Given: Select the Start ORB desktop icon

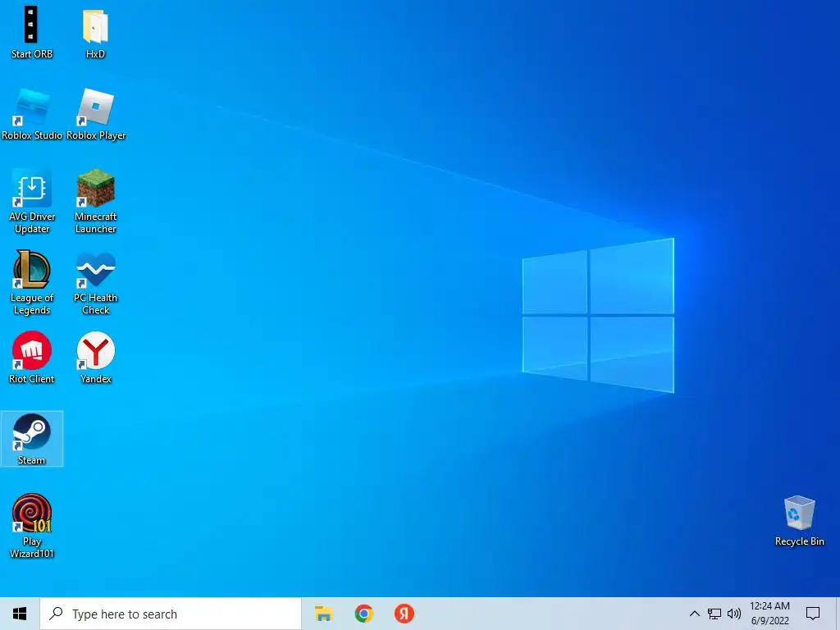Looking at the screenshot, I should [32, 33].
